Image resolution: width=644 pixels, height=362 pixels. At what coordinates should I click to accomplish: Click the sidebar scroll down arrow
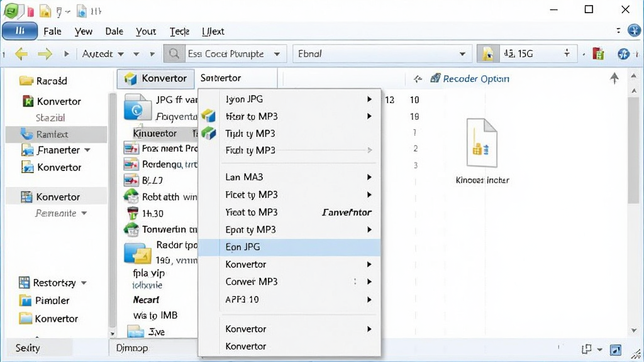pos(112,334)
